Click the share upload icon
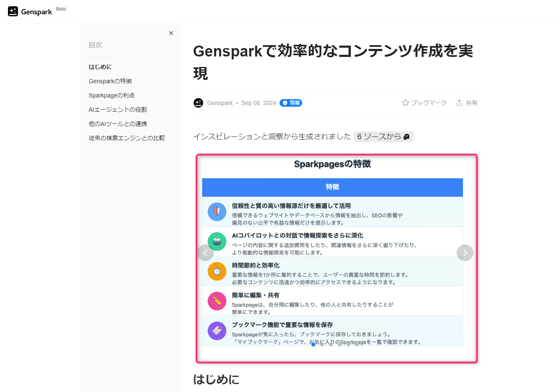 point(460,102)
